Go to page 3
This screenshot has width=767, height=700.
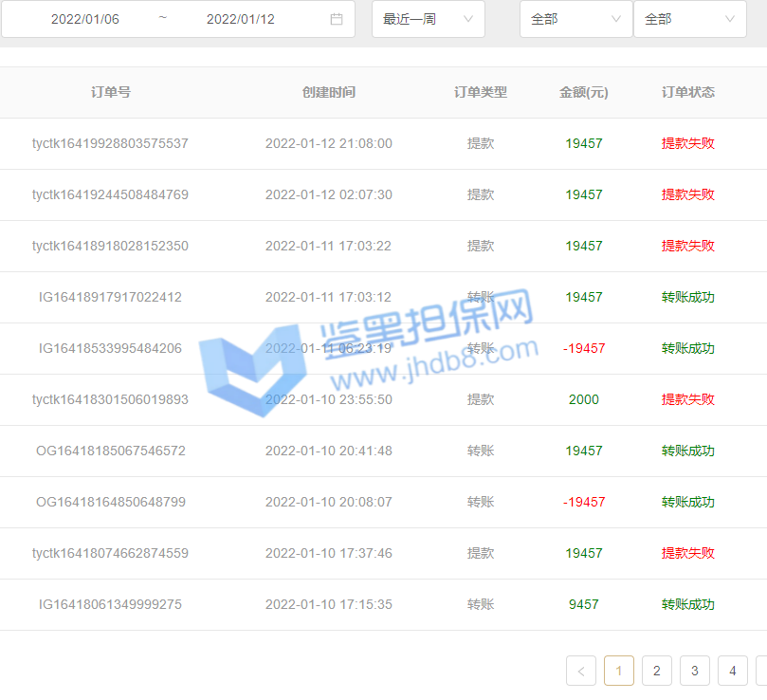(x=695, y=671)
